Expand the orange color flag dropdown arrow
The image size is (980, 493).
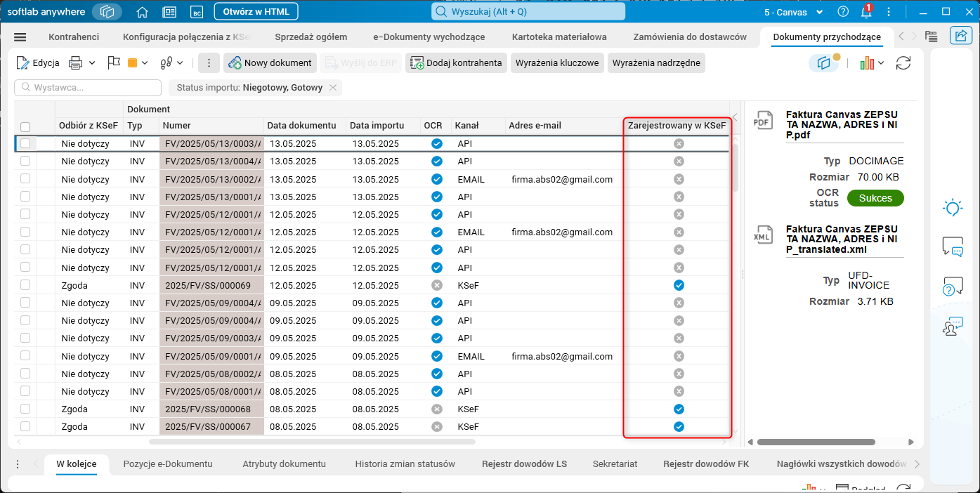[x=145, y=63]
